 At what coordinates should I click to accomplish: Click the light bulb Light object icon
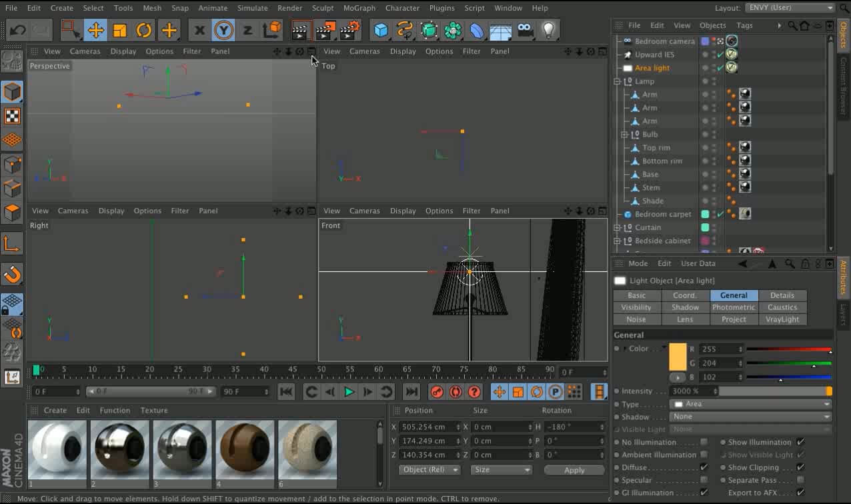[548, 30]
